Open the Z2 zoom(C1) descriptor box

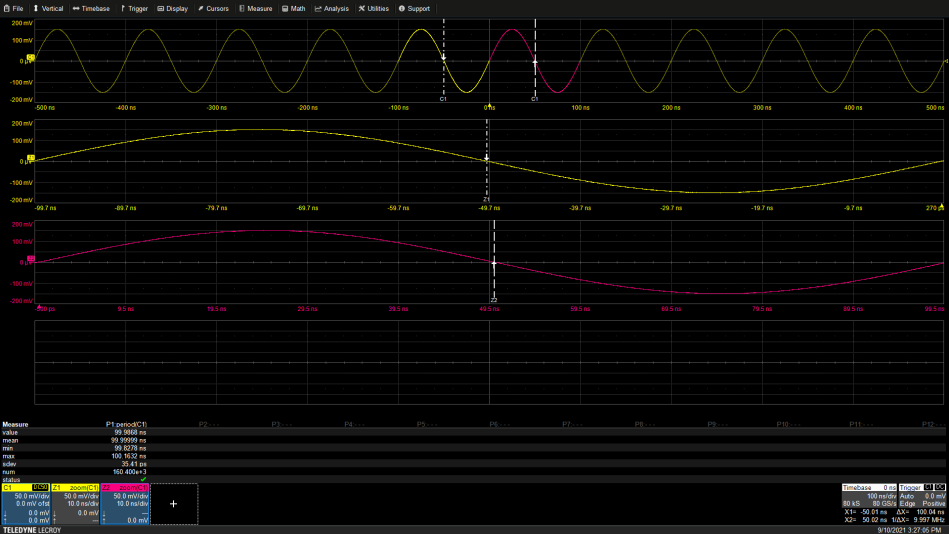[125, 504]
